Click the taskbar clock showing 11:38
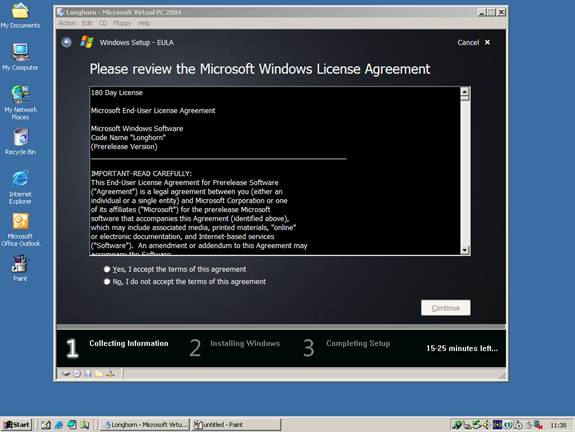 [x=558, y=425]
